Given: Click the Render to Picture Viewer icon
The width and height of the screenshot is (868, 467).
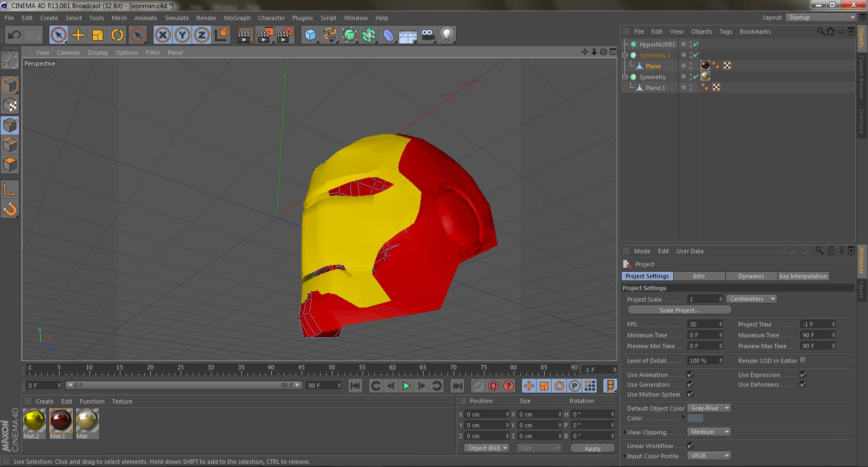Looking at the screenshot, I should click(265, 35).
